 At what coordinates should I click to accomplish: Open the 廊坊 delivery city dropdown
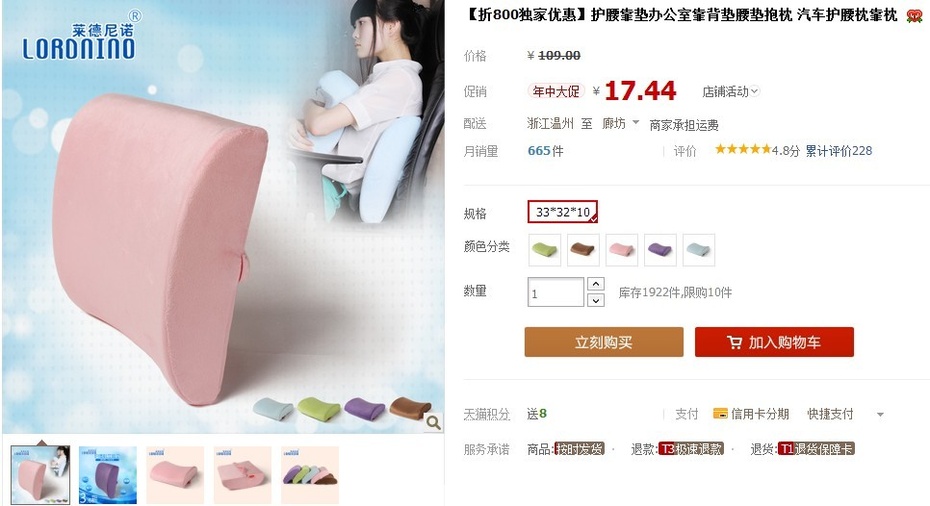pos(620,123)
